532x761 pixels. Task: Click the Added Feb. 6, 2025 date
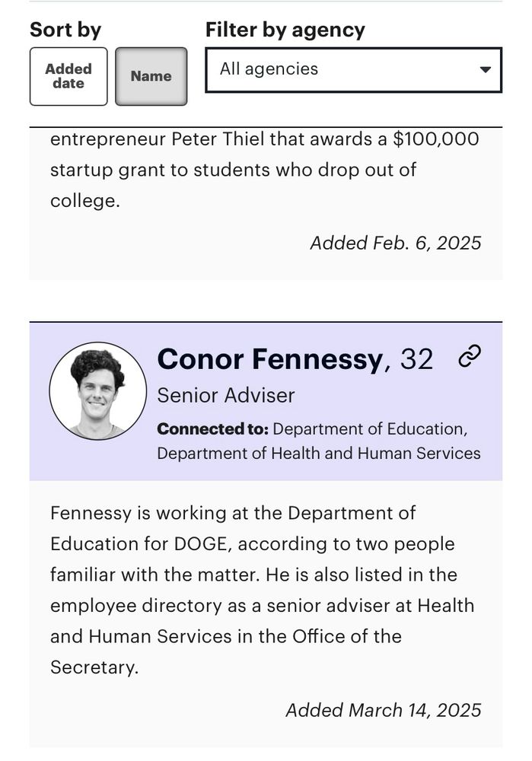pyautogui.click(x=396, y=243)
